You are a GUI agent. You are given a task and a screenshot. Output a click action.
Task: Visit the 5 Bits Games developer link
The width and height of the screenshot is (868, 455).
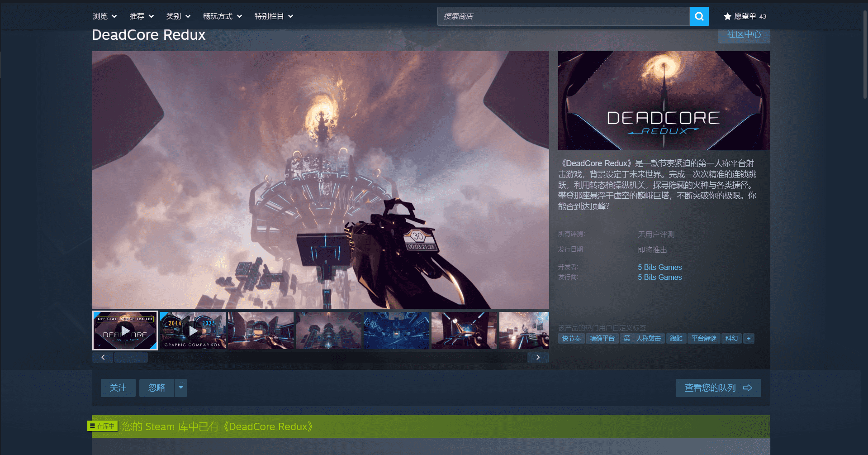tap(659, 267)
